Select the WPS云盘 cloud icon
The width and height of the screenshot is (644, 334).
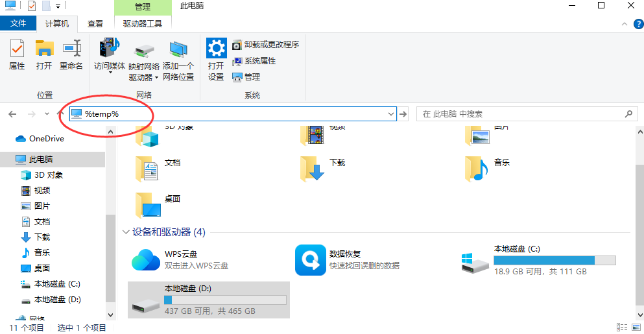click(x=146, y=261)
